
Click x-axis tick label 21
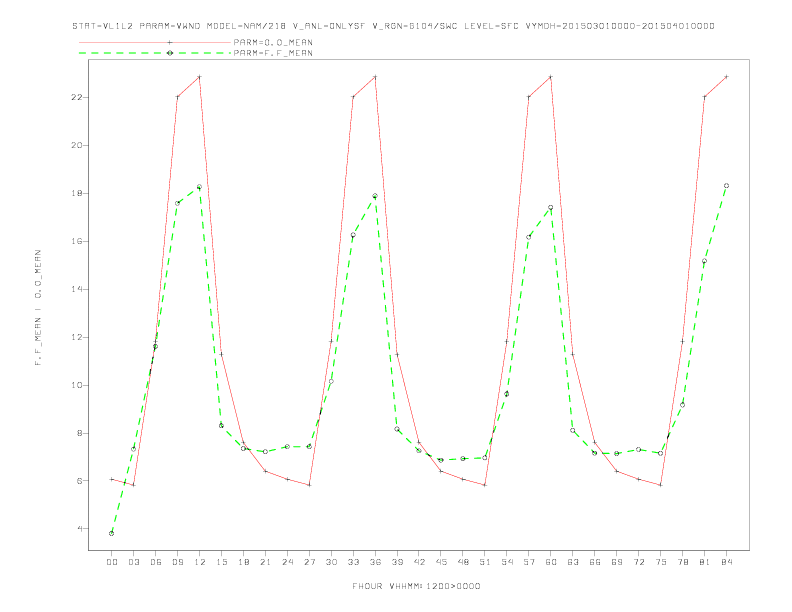pyautogui.click(x=266, y=562)
